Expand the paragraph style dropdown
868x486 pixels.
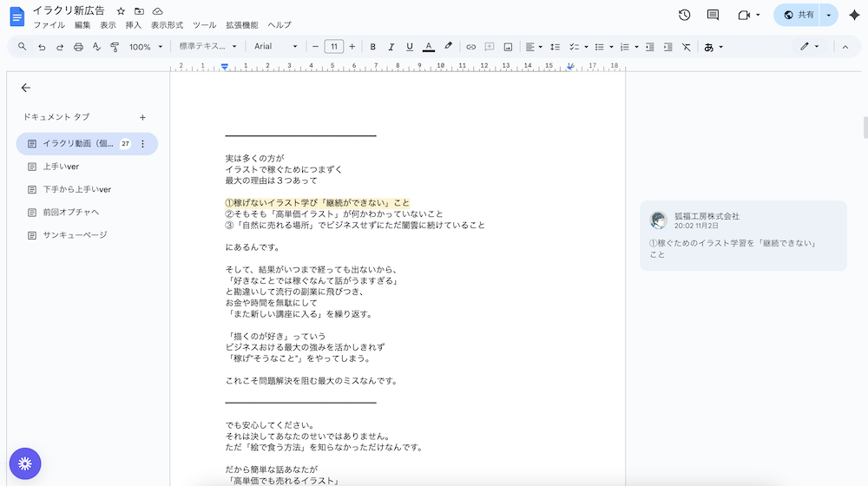tap(207, 47)
